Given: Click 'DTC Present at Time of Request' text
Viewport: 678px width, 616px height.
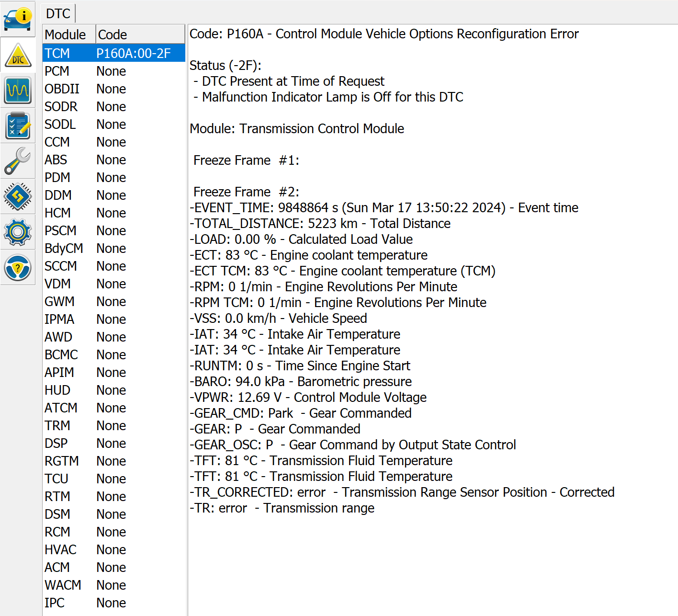Looking at the screenshot, I should pyautogui.click(x=293, y=81).
